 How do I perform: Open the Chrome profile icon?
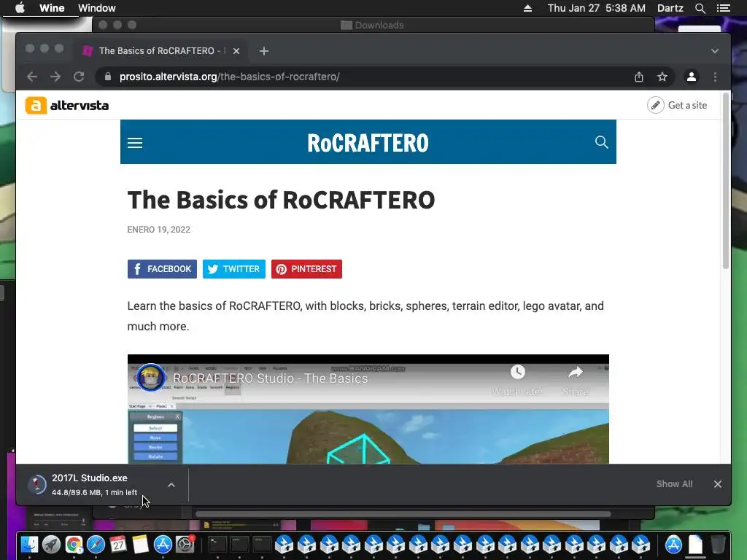692,77
